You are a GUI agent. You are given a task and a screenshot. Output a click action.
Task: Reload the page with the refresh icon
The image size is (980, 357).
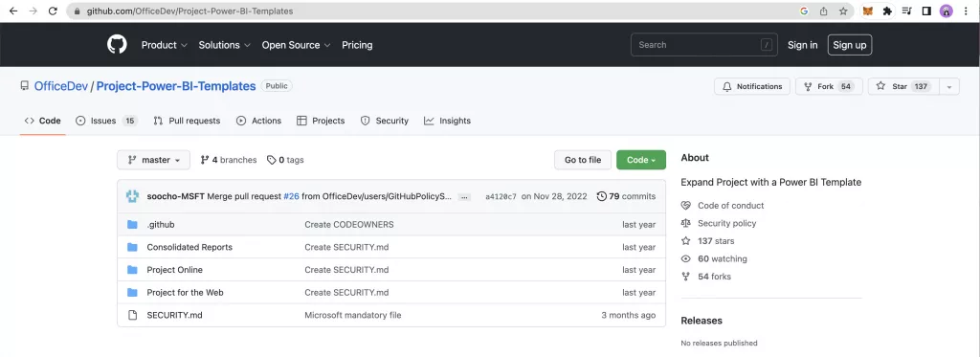click(54, 11)
